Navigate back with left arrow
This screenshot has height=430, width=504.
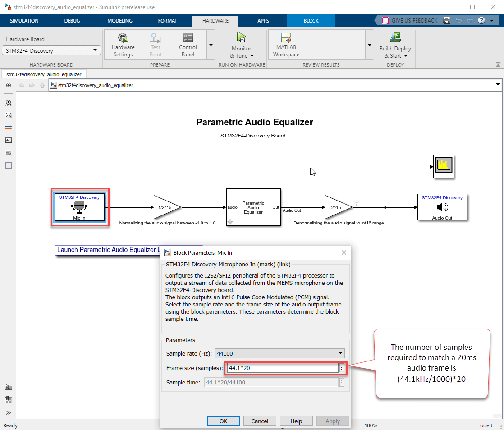22,85
